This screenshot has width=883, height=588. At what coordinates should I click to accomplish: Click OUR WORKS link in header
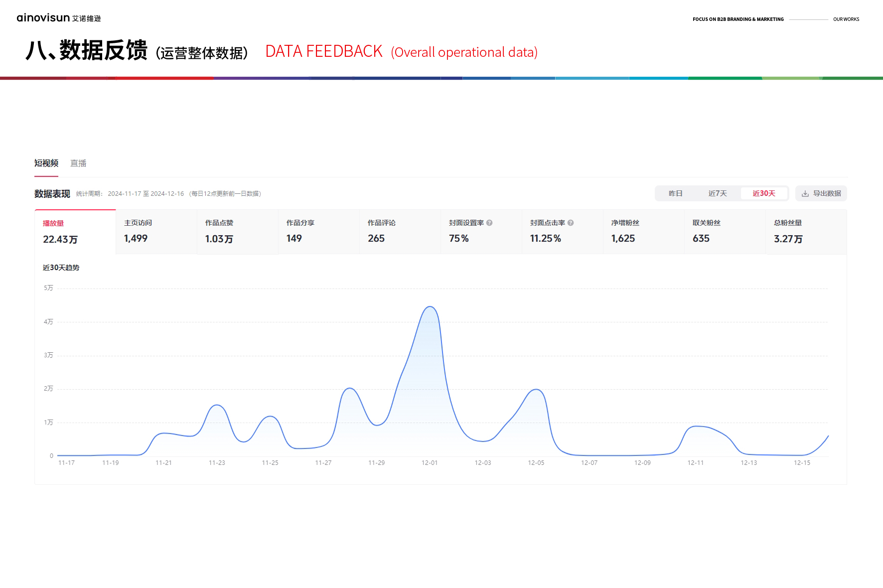tap(846, 19)
